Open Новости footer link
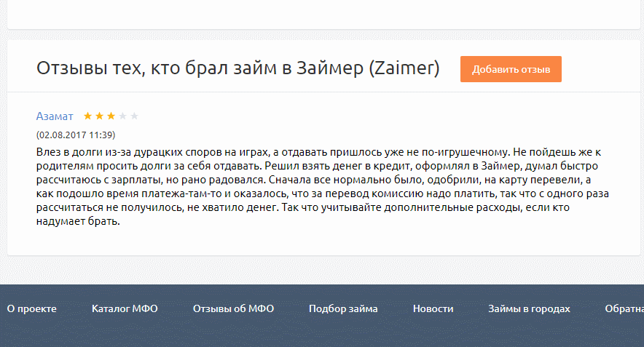Image resolution: width=644 pixels, height=347 pixels. coord(433,308)
